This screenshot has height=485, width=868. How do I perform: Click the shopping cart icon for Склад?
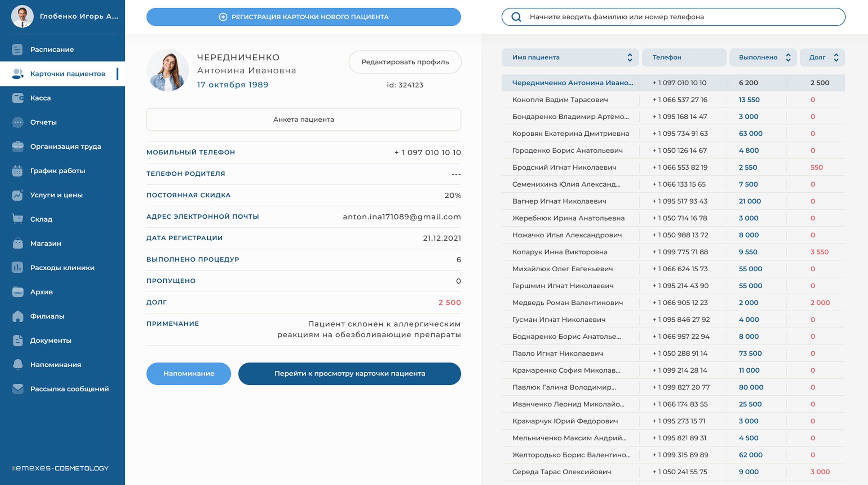(x=18, y=219)
